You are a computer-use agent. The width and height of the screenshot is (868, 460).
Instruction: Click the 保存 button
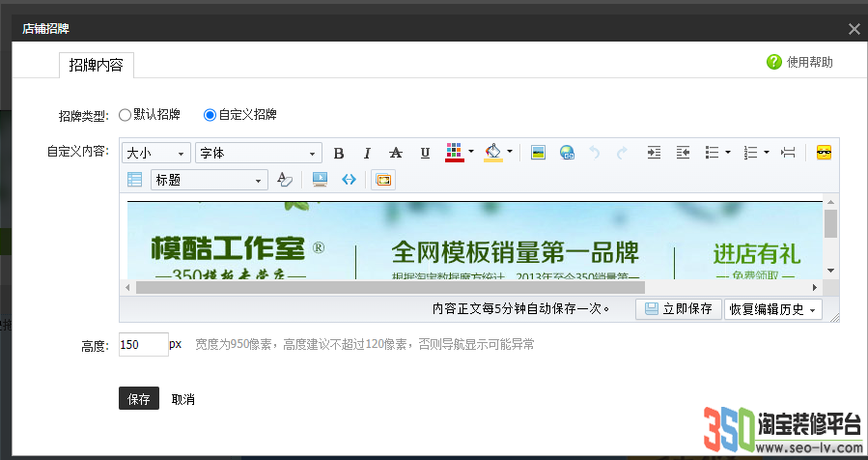pos(139,398)
